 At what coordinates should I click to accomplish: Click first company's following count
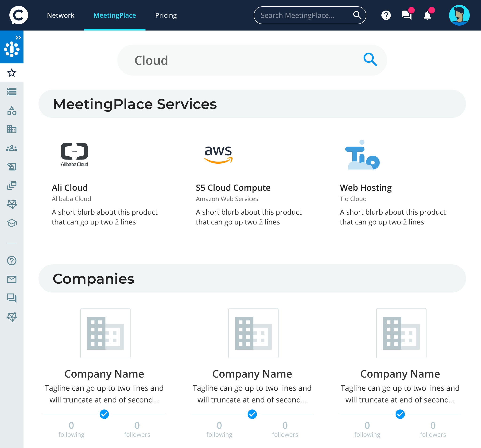tap(71, 429)
